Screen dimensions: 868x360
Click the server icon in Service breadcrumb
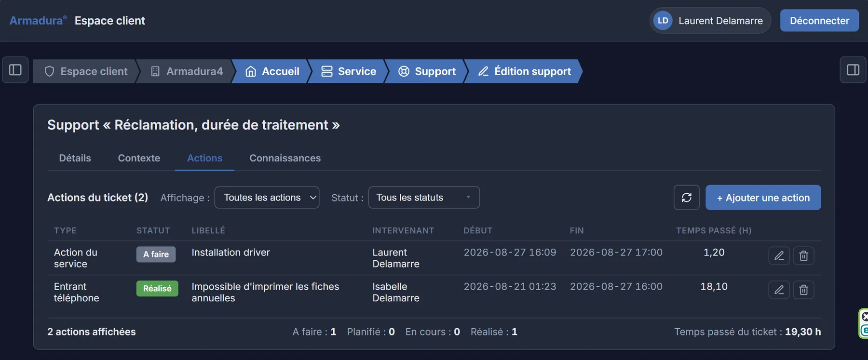(x=327, y=71)
